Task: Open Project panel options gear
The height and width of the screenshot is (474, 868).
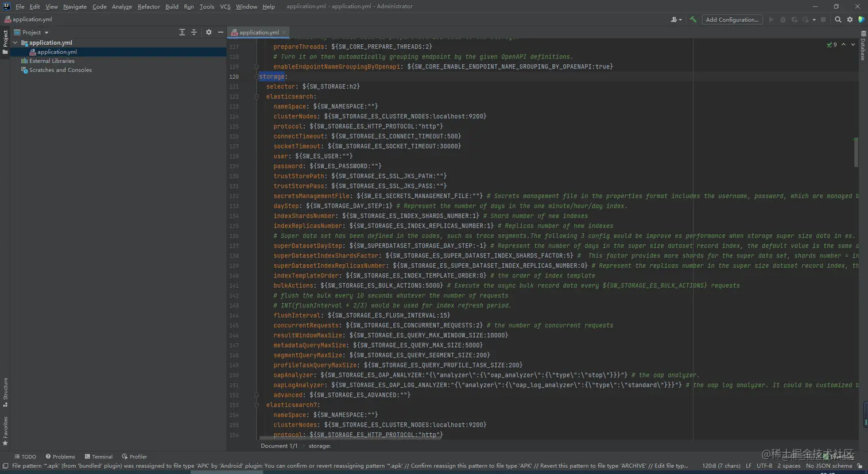Action: [208, 32]
